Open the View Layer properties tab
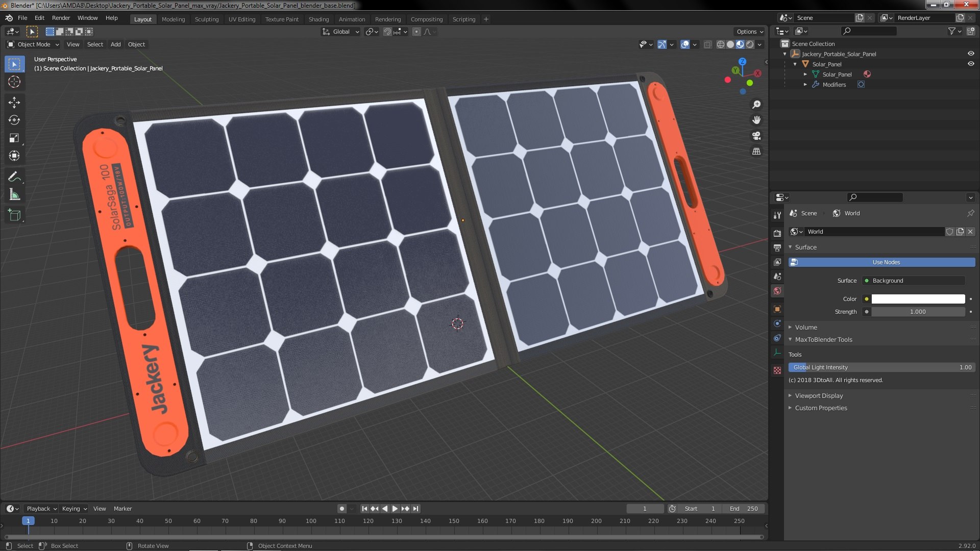 coord(777,262)
